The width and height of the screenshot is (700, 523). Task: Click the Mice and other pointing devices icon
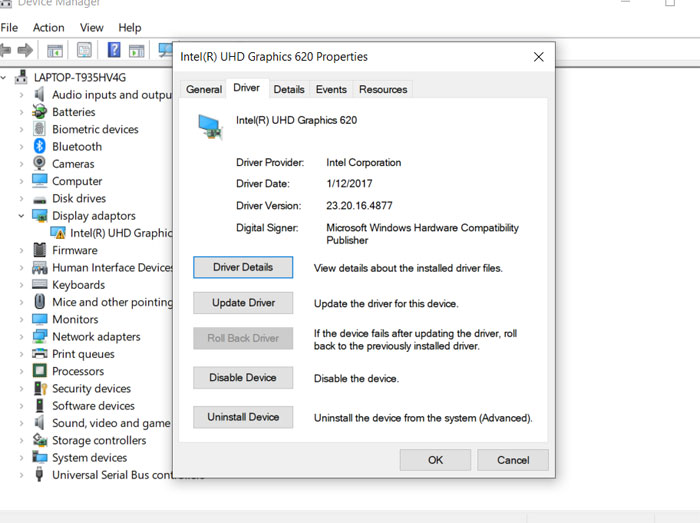click(x=40, y=301)
